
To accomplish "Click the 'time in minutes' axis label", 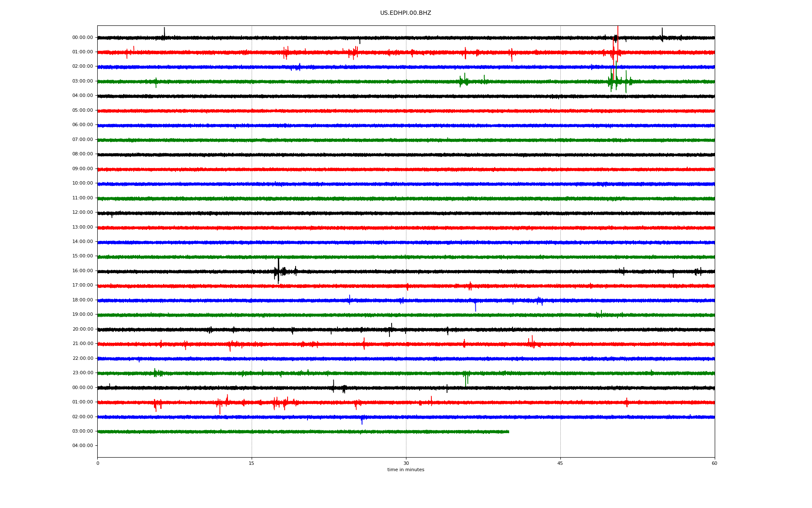I will (x=405, y=469).
